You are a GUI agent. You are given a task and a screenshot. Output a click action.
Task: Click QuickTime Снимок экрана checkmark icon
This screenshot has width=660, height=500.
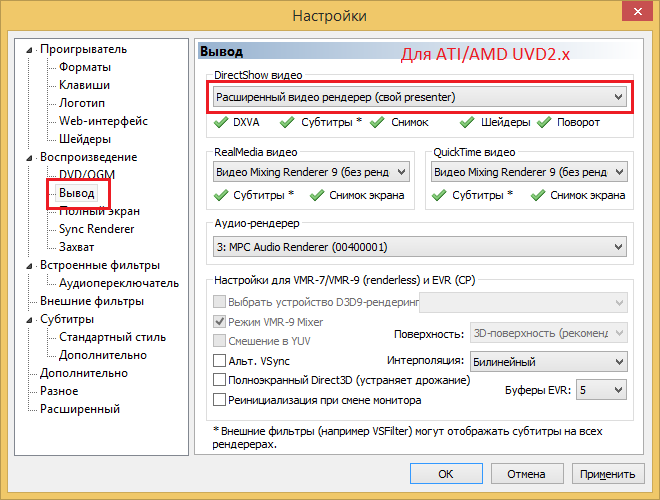[538, 195]
